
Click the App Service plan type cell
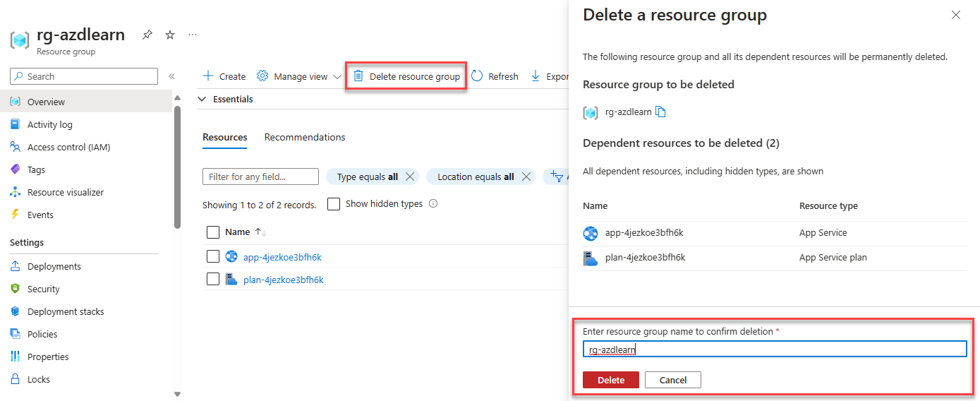click(x=833, y=257)
